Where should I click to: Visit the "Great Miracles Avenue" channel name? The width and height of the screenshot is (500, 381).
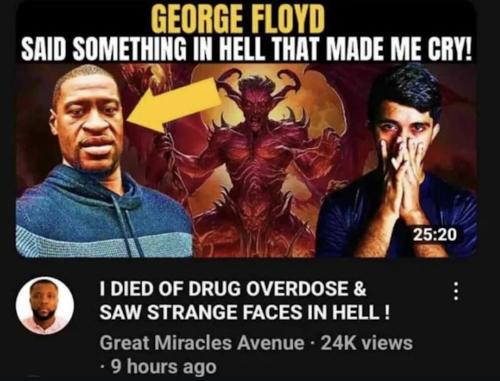(x=202, y=343)
